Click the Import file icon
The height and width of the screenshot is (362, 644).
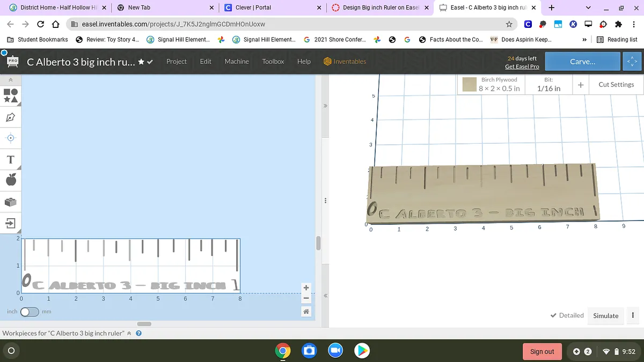11,223
